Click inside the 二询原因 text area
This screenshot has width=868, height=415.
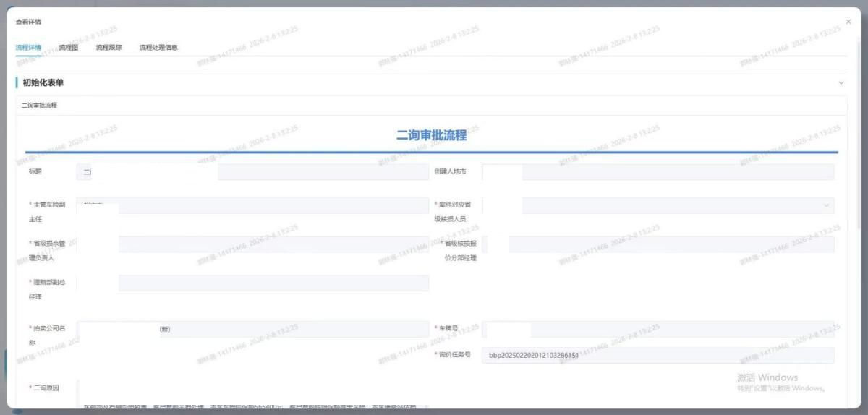click(x=252, y=394)
